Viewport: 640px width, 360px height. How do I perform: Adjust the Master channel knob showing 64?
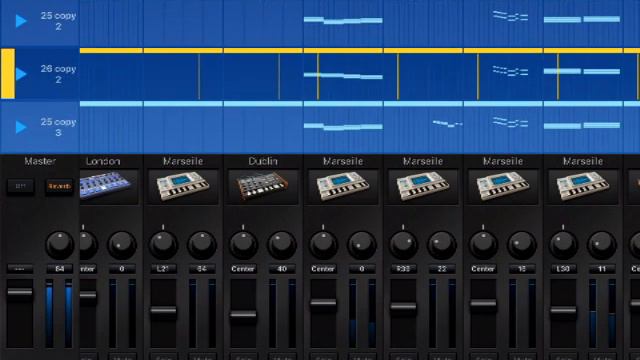pos(60,245)
